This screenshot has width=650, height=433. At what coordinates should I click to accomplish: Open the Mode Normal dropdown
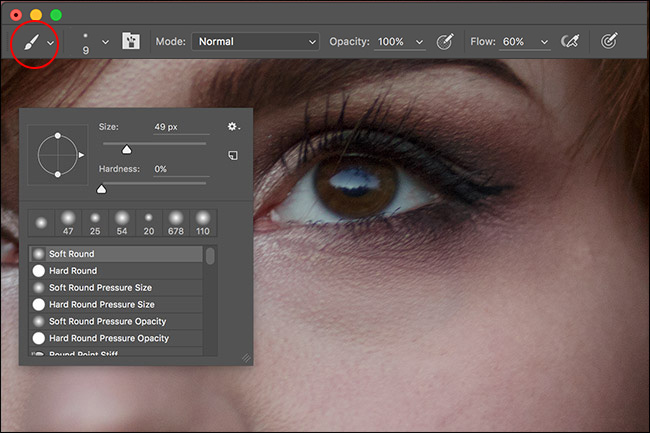[255, 41]
